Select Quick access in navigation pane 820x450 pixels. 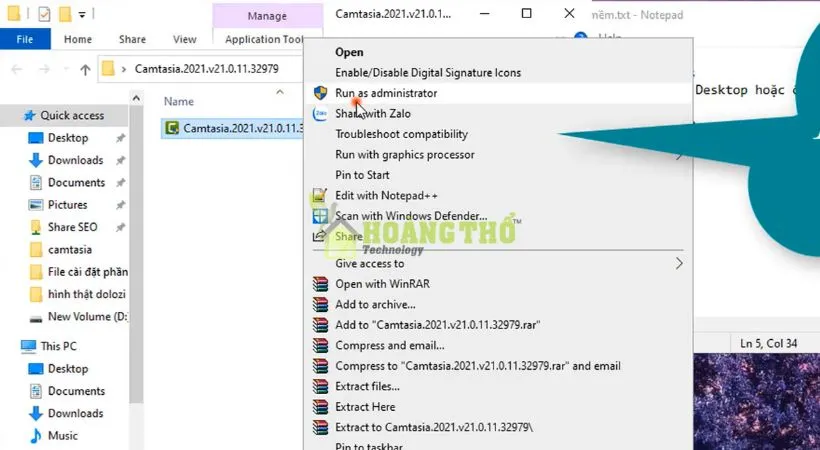[72, 115]
